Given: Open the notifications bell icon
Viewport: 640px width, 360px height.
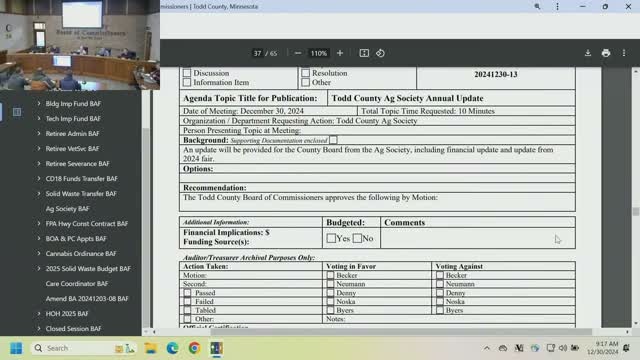Looking at the screenshot, I should [x=627, y=348].
